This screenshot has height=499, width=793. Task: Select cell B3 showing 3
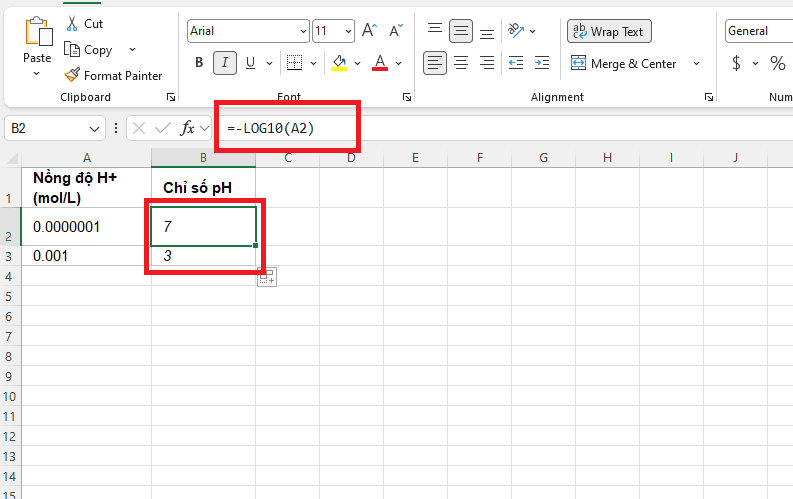pos(203,256)
